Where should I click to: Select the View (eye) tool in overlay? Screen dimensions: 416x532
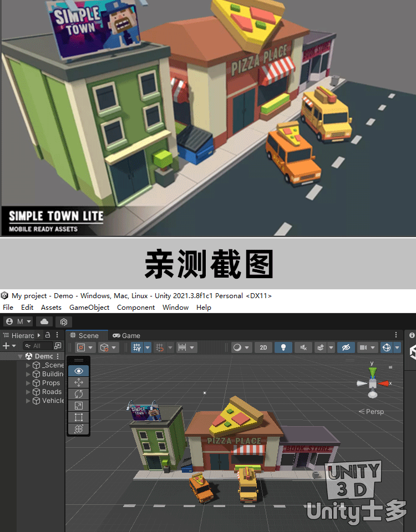pyautogui.click(x=78, y=371)
